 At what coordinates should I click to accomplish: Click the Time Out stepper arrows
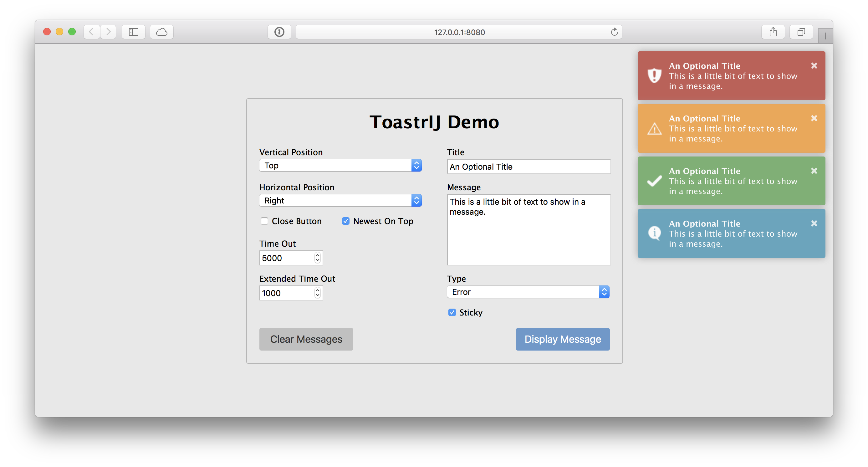[317, 258]
